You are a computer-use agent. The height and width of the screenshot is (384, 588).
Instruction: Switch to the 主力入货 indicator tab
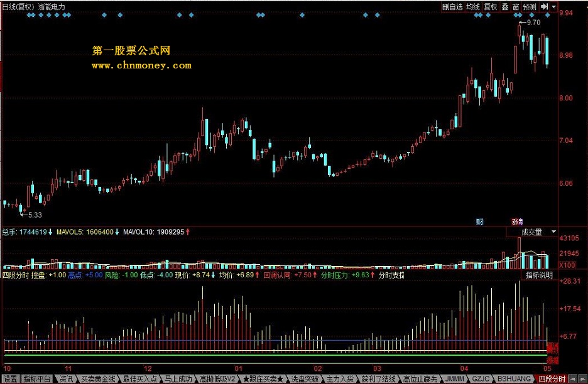340,379
